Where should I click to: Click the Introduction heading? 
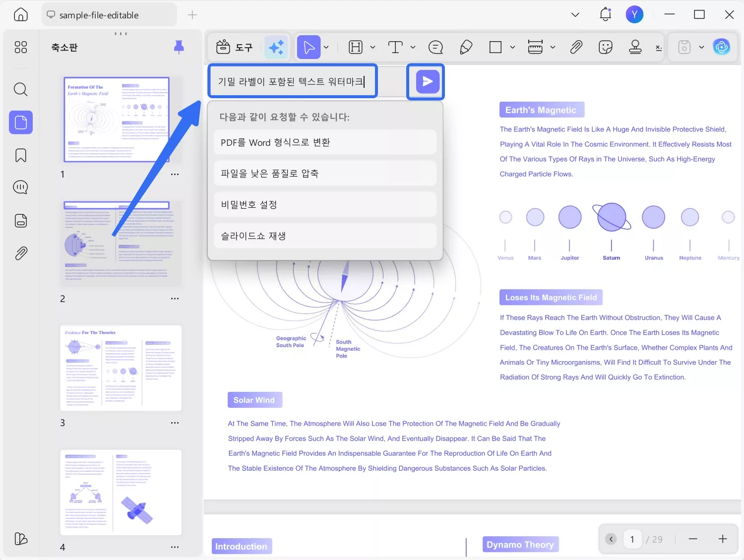pyautogui.click(x=242, y=547)
